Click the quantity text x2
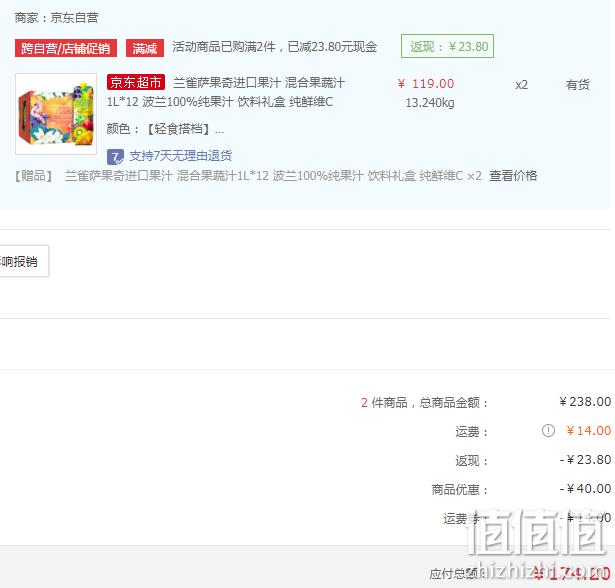615x588 pixels. [521, 85]
